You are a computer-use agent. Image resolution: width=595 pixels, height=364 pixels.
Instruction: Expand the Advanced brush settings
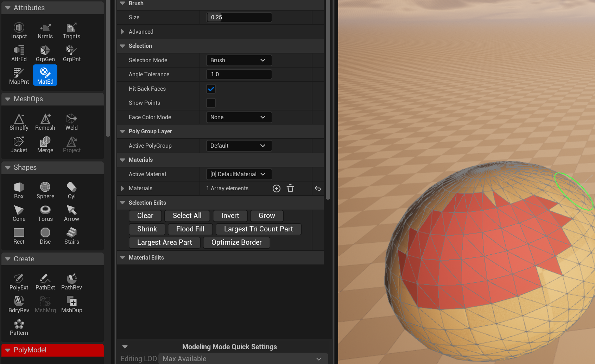coord(122,32)
